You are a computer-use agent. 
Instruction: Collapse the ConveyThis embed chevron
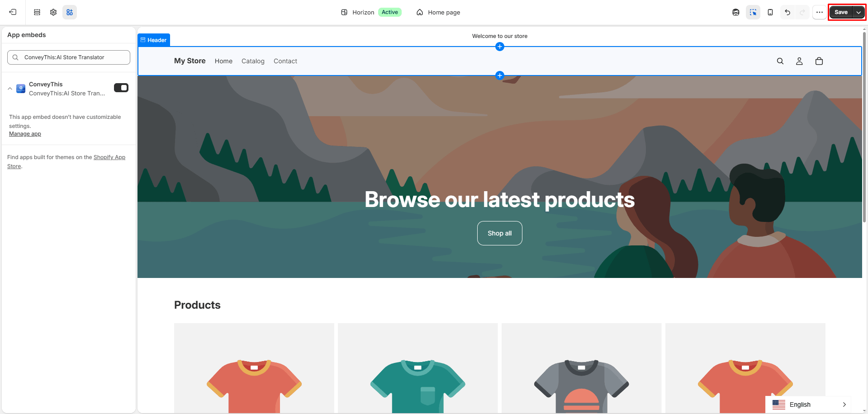point(10,89)
